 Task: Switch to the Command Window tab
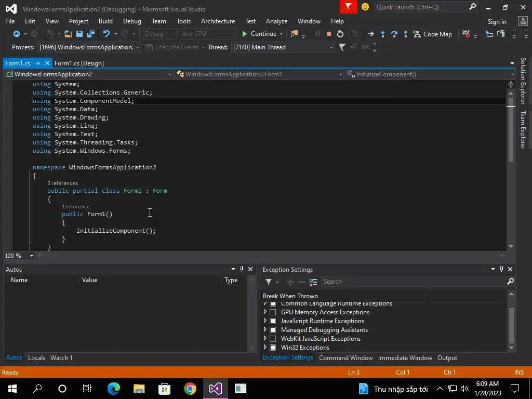coord(345,357)
